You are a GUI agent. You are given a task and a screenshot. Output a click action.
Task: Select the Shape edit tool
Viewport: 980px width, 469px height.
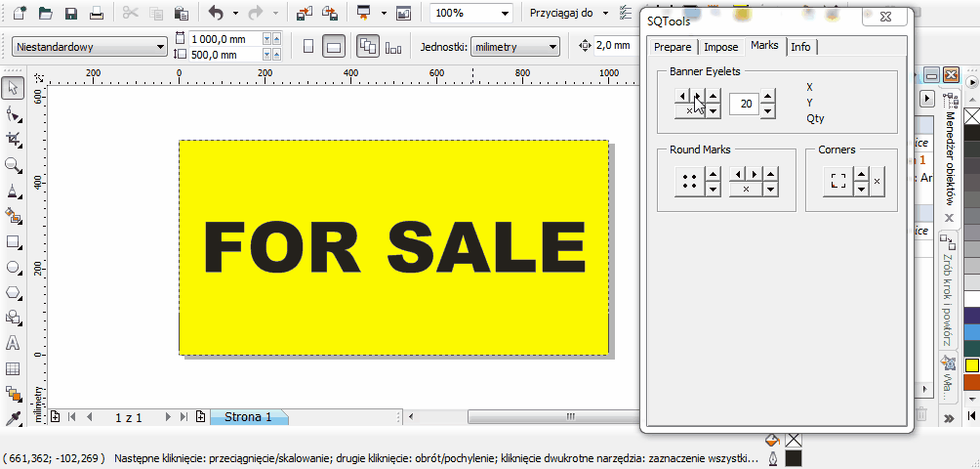click(x=13, y=114)
